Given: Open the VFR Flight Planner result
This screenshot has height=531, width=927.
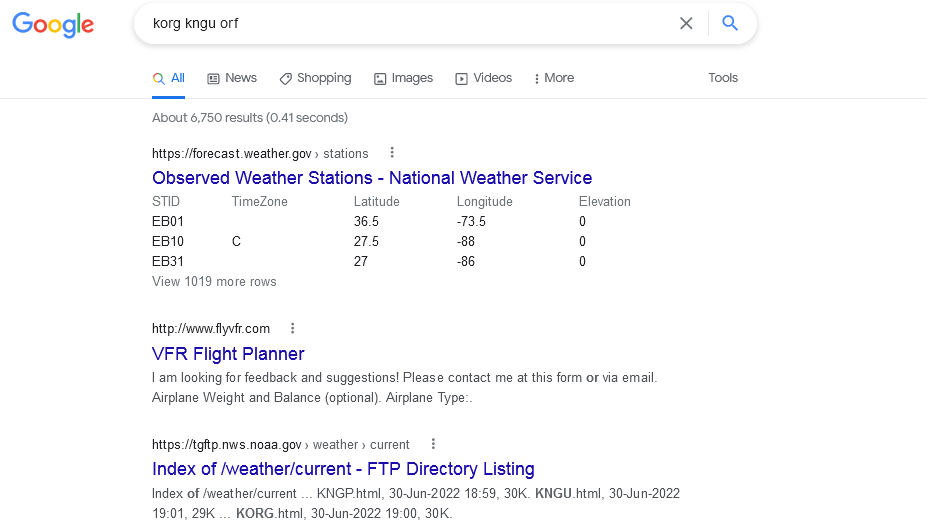Looking at the screenshot, I should [228, 354].
